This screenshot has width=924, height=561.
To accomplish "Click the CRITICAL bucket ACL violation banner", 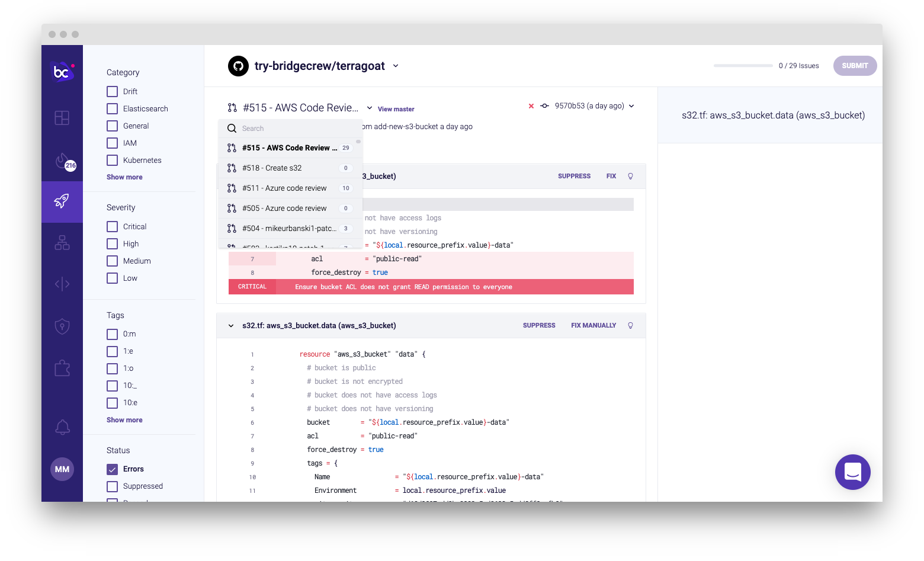I will (431, 287).
